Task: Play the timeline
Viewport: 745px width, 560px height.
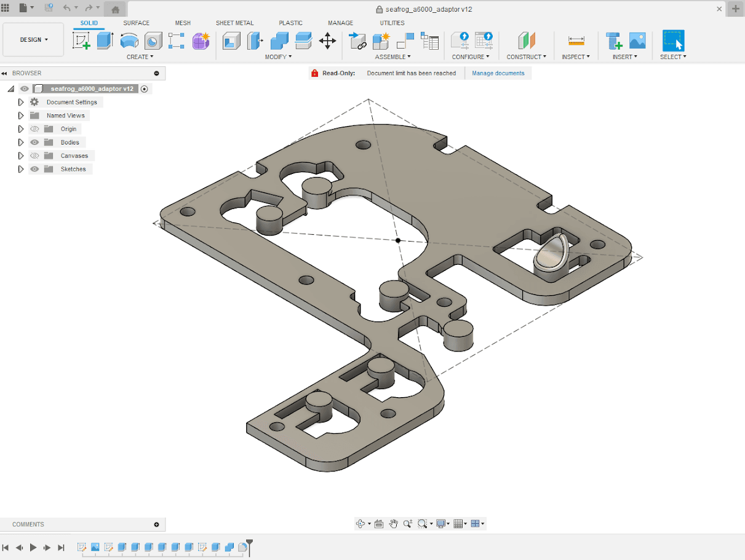Action: point(33,547)
